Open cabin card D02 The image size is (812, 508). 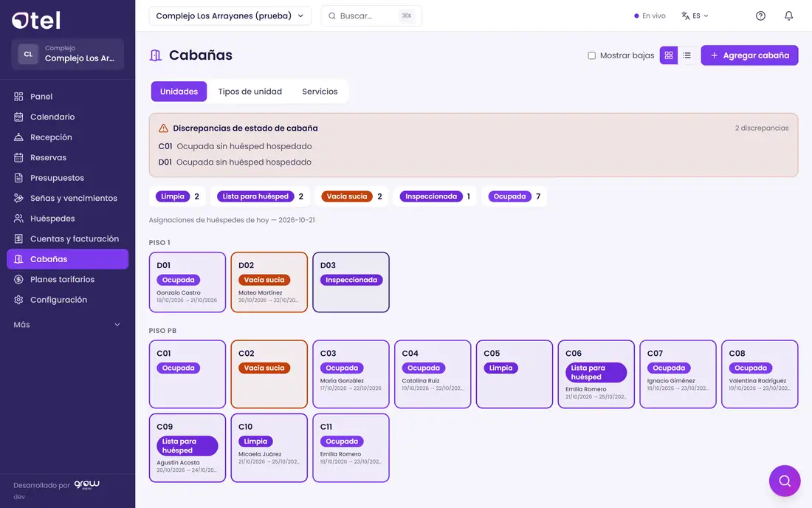click(x=269, y=282)
